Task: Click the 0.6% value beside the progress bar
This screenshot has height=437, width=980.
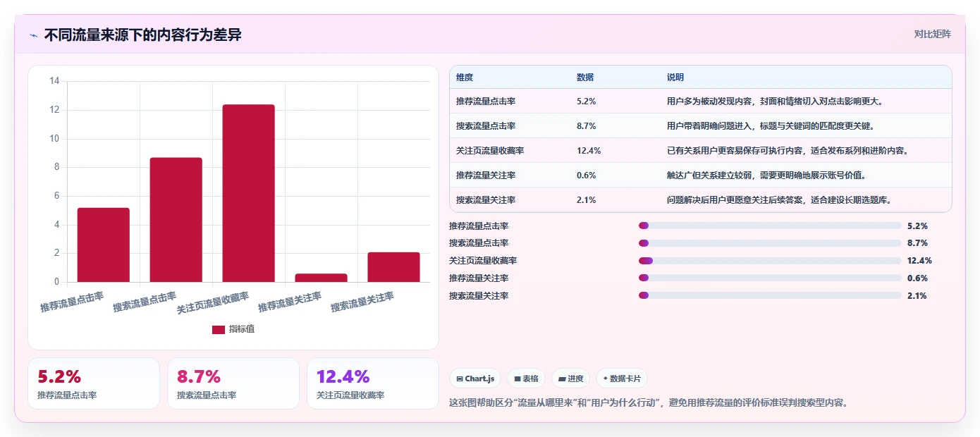Action: [x=917, y=278]
